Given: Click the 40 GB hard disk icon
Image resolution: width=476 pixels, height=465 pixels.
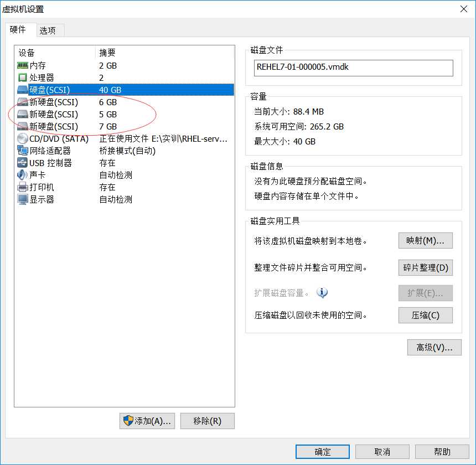Looking at the screenshot, I should point(23,90).
